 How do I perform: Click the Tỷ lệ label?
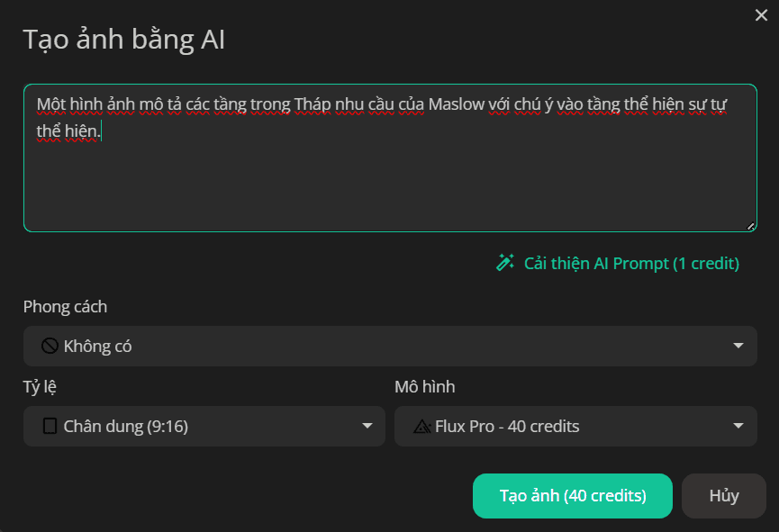click(40, 386)
